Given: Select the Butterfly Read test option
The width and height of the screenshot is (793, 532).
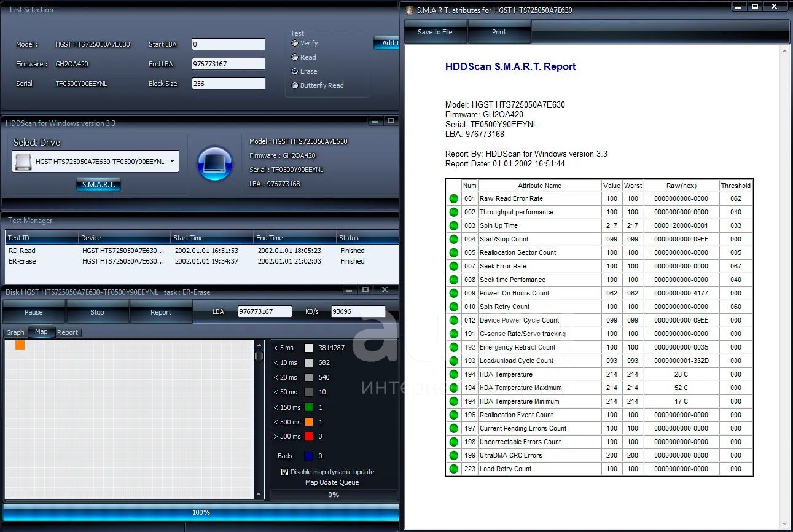Looking at the screenshot, I should [295, 85].
